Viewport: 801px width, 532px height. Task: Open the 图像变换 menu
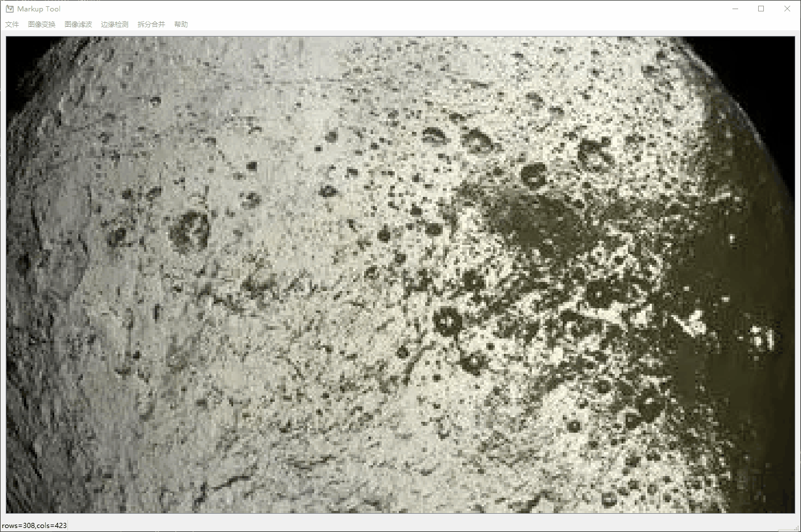point(42,25)
